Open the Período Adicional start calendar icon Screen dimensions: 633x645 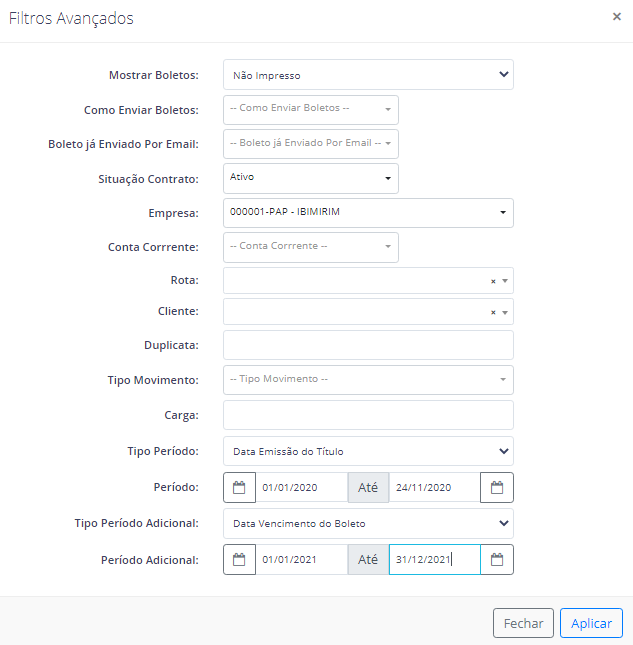coord(239,559)
